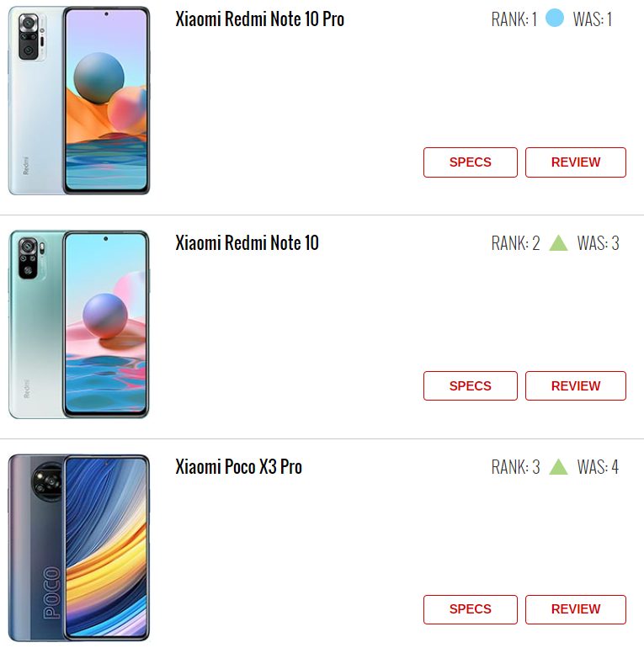644x648 pixels.
Task: Click the 'RANK: 2' label
Action: point(515,243)
